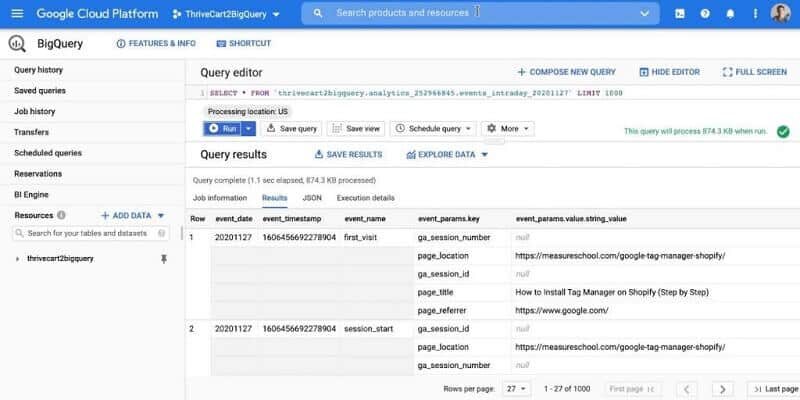Switch to Job information tab
The height and width of the screenshot is (400, 800).
(220, 198)
